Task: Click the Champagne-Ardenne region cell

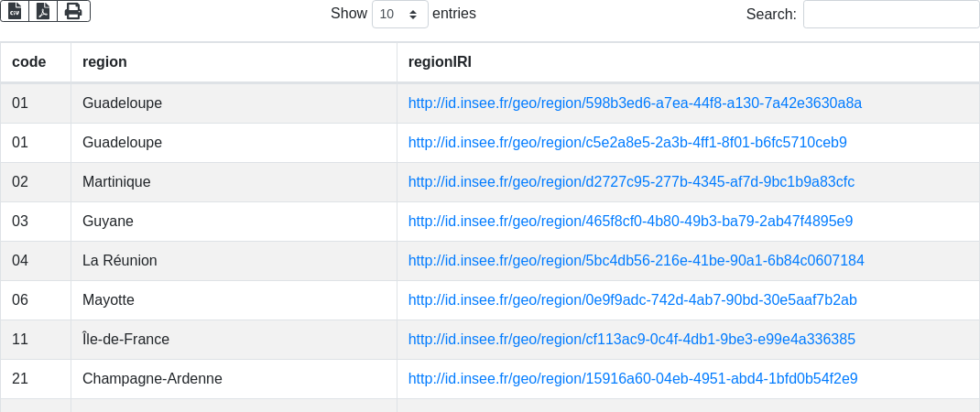Action: pos(152,379)
